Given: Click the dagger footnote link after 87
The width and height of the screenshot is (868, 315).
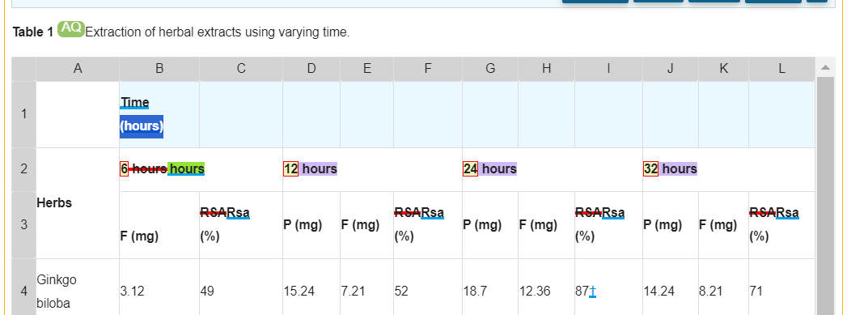Looking at the screenshot, I should [593, 292].
